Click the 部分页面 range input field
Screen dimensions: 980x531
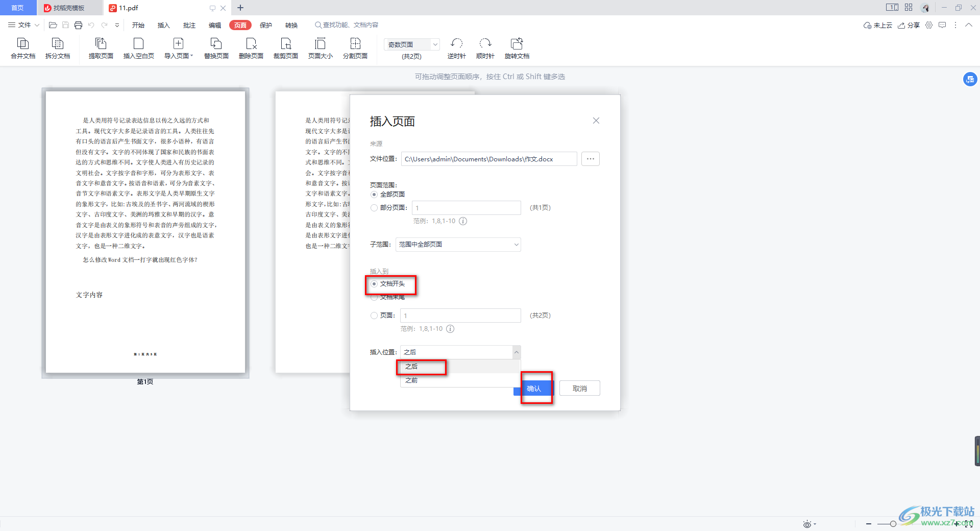(467, 208)
